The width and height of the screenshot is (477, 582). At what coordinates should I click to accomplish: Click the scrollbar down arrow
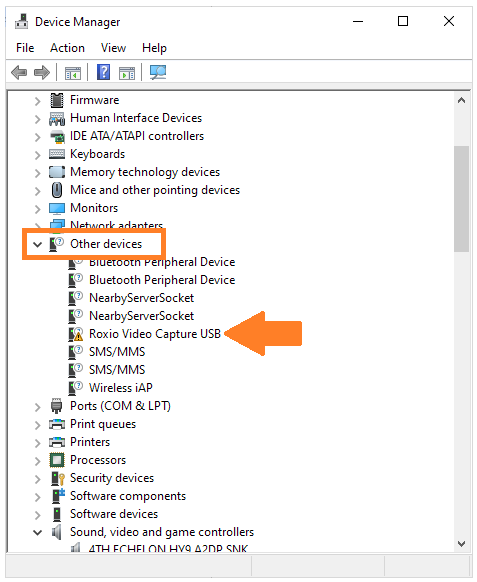(x=461, y=544)
